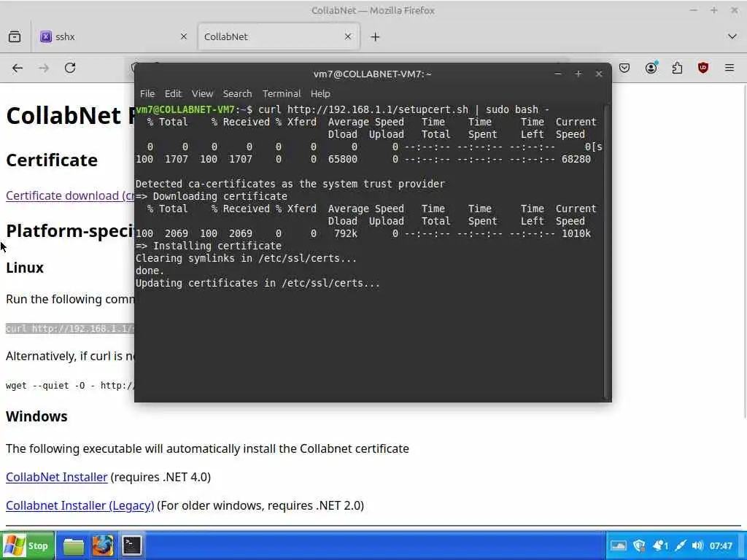Maximize the terminal window
The image size is (747, 560).
tap(578, 74)
